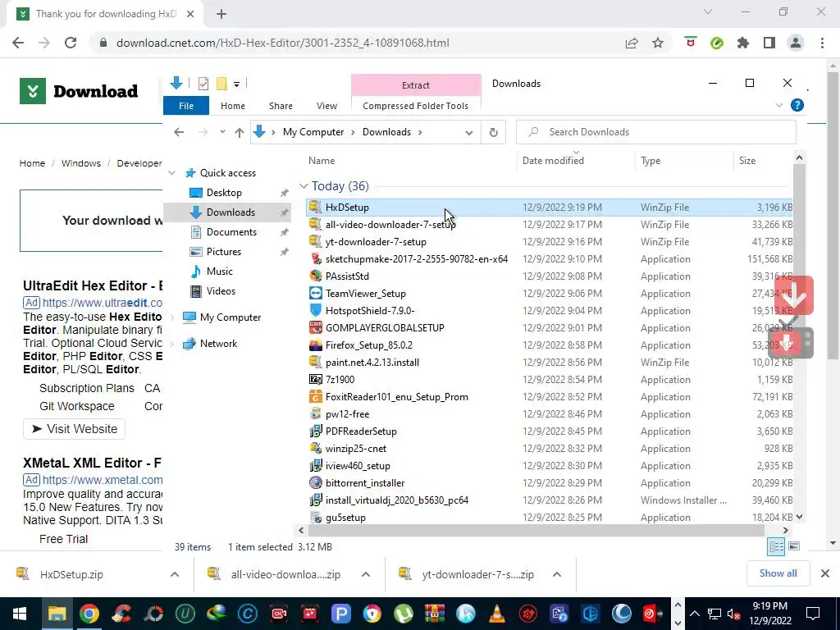840x630 pixels.
Task: Toggle the Chrome side panel
Action: (769, 43)
